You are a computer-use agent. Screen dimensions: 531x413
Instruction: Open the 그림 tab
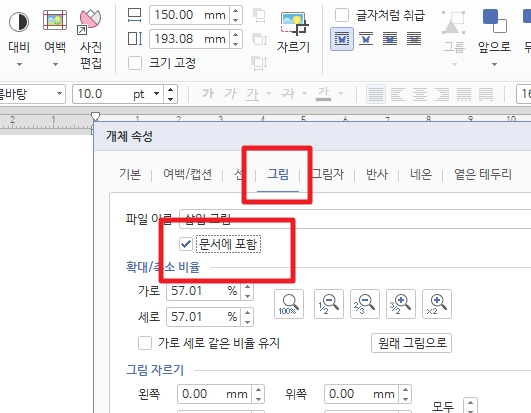[278, 174]
